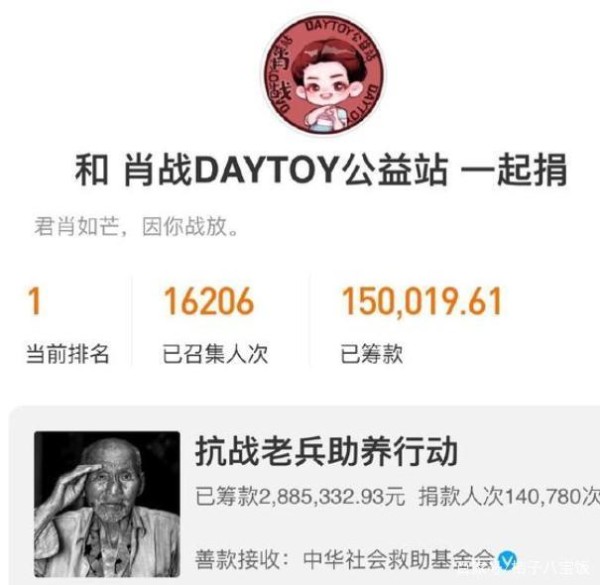Tap the raised amount 150,019.61
This screenshot has height=585, width=600.
[422, 302]
